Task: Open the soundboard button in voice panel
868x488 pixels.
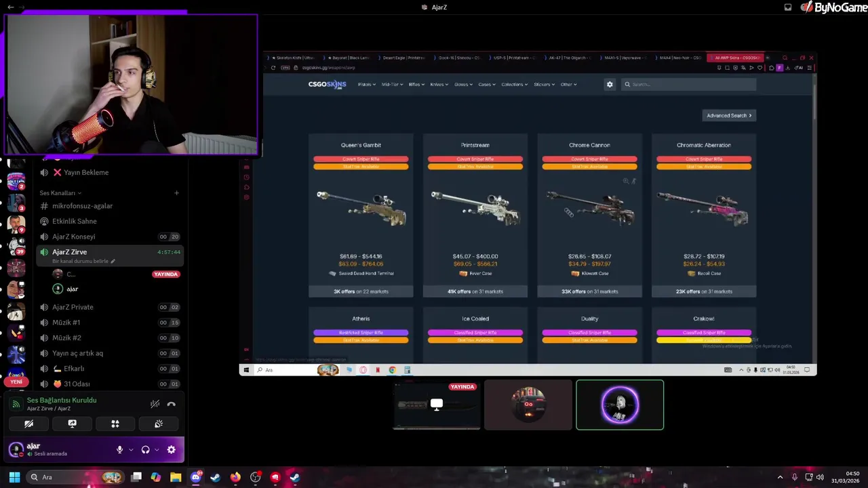Action: pos(159,424)
